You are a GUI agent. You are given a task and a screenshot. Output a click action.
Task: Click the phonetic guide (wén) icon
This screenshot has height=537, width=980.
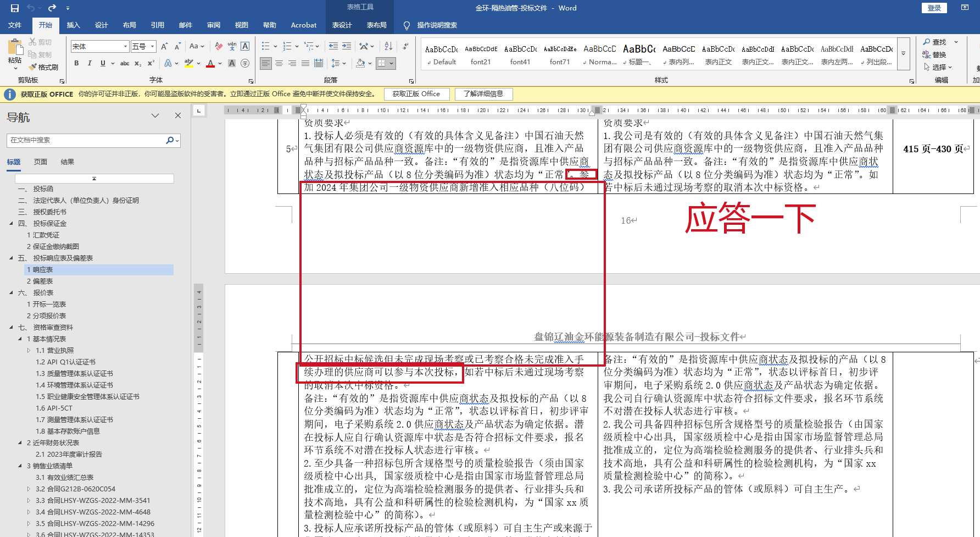[232, 46]
